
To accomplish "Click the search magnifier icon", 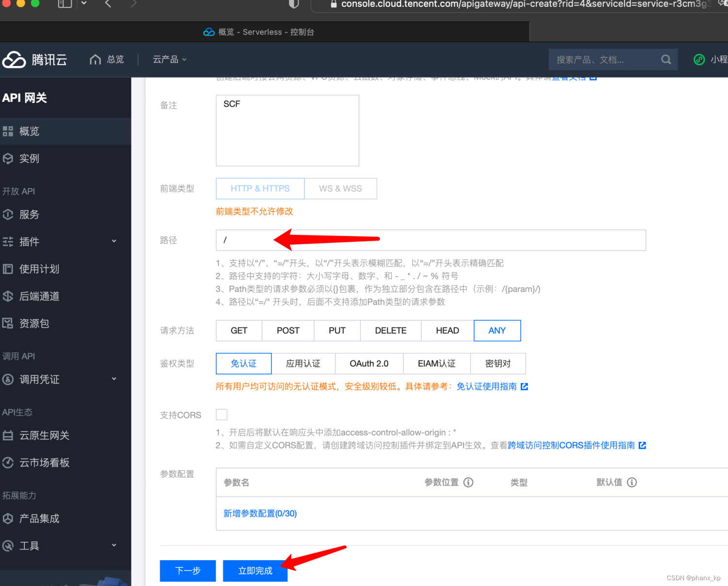I will (666, 60).
